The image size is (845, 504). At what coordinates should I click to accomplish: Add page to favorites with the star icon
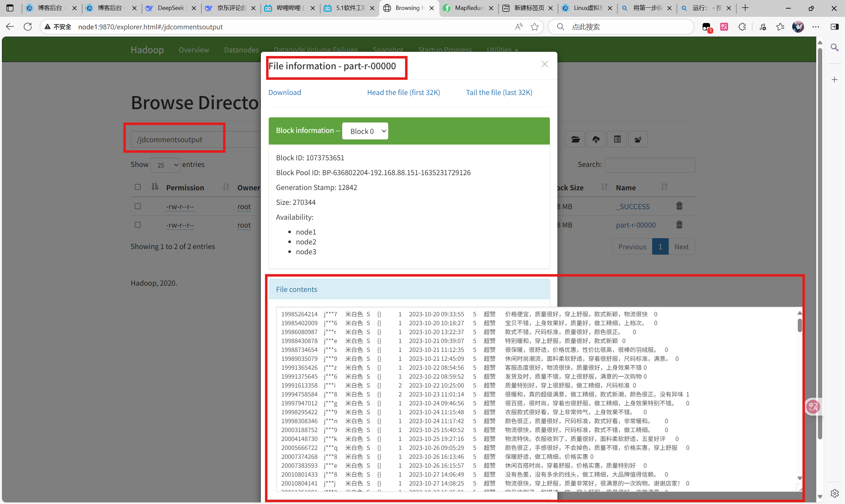534,26
